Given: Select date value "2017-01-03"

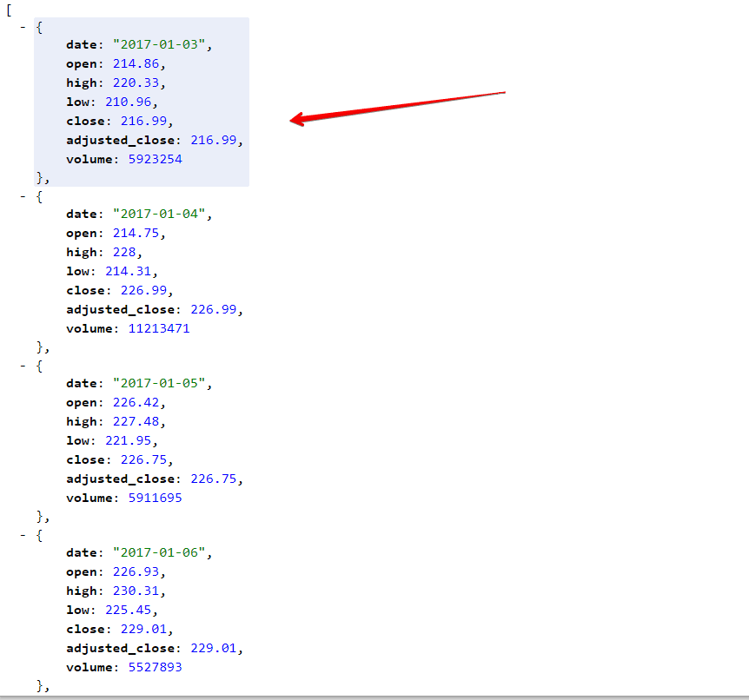Looking at the screenshot, I should tap(159, 44).
